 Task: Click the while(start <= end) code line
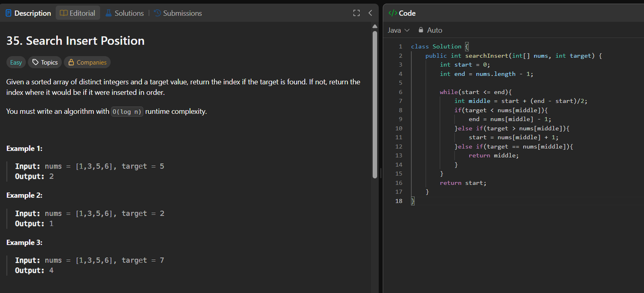pyautogui.click(x=475, y=92)
